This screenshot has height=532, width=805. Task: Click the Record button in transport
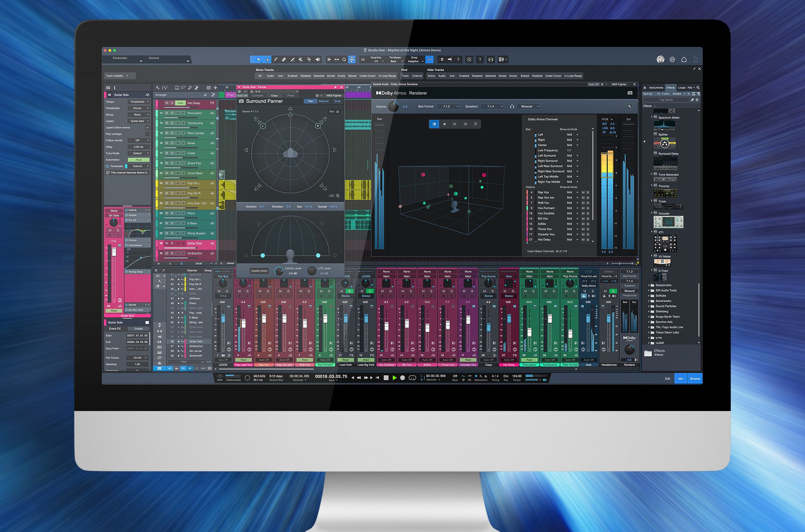(x=403, y=378)
